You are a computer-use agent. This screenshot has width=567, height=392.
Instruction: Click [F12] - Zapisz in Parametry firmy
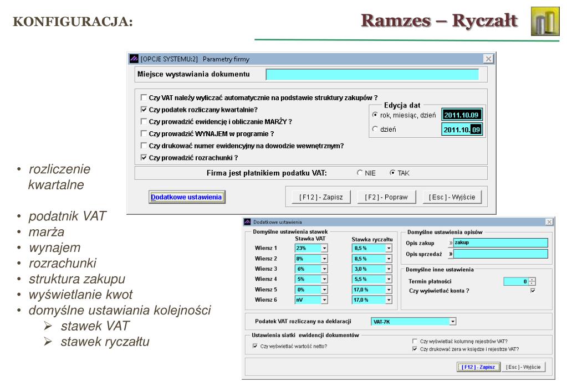coord(321,197)
